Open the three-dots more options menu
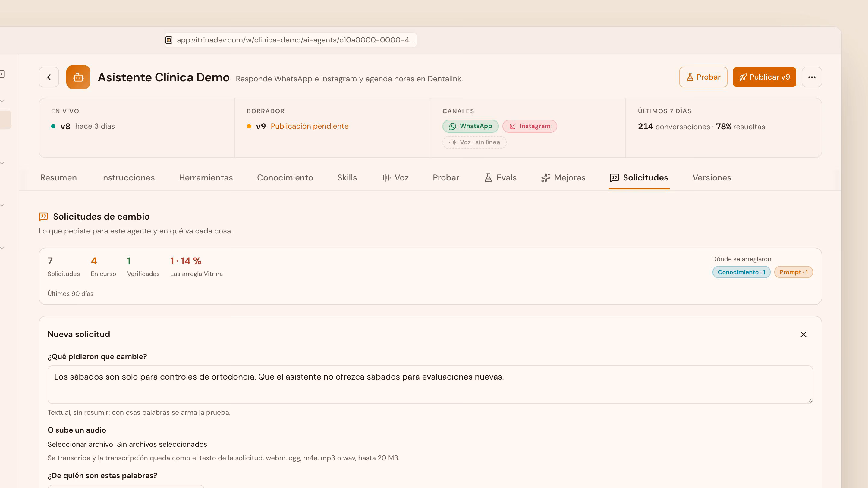 [812, 77]
